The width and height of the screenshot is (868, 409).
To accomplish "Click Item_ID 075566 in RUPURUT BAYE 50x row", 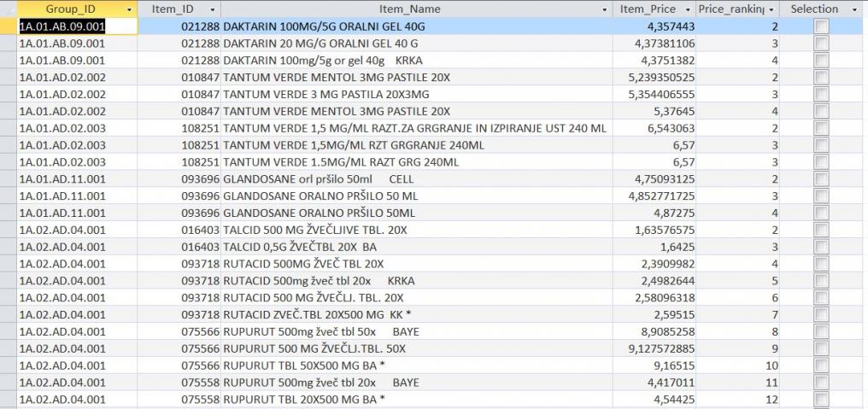I will pyautogui.click(x=179, y=331).
